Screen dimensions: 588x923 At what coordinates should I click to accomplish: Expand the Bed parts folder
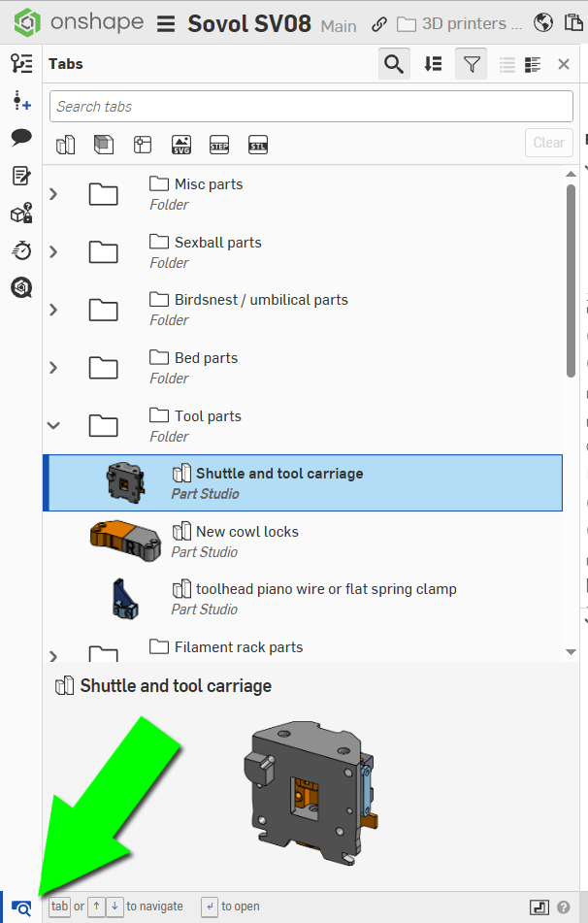53,368
